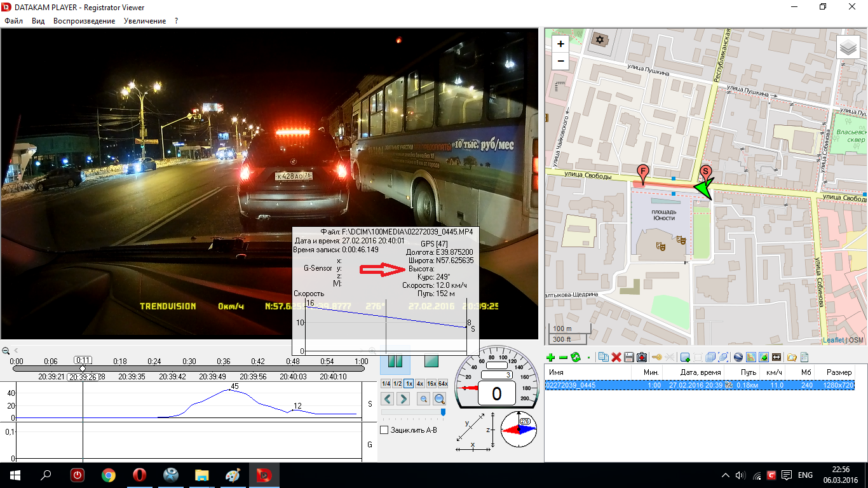
Task: Click the golden key icon in toolbar
Action: click(x=656, y=358)
